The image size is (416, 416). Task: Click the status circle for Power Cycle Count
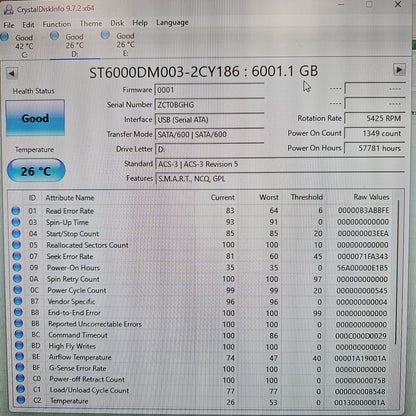pos(18,290)
